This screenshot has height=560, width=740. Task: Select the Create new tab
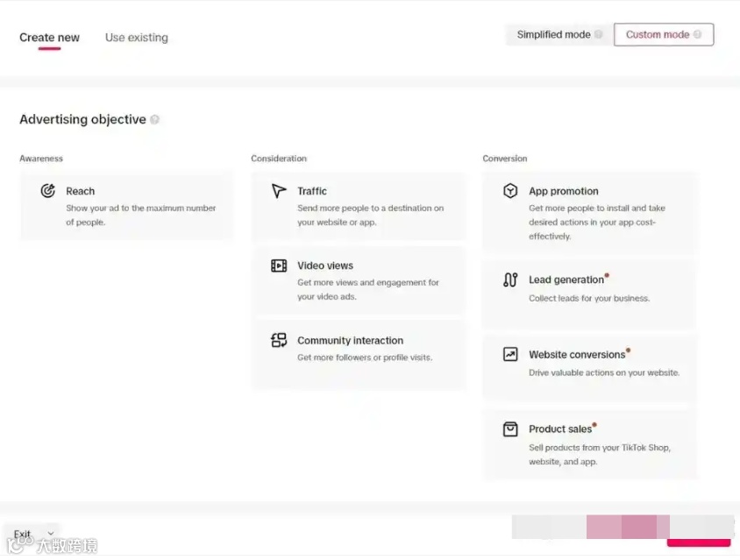[49, 38]
